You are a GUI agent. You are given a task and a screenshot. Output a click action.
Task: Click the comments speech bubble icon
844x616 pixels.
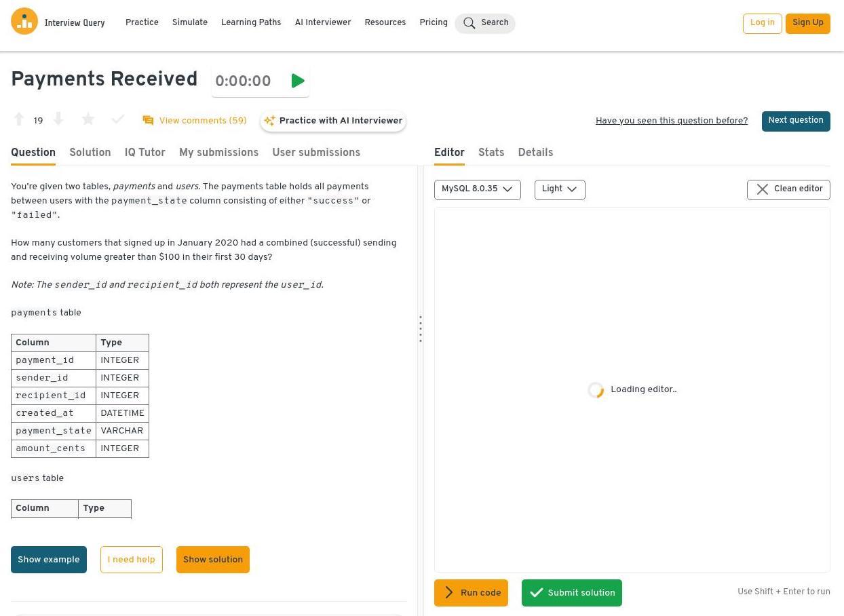tap(148, 121)
